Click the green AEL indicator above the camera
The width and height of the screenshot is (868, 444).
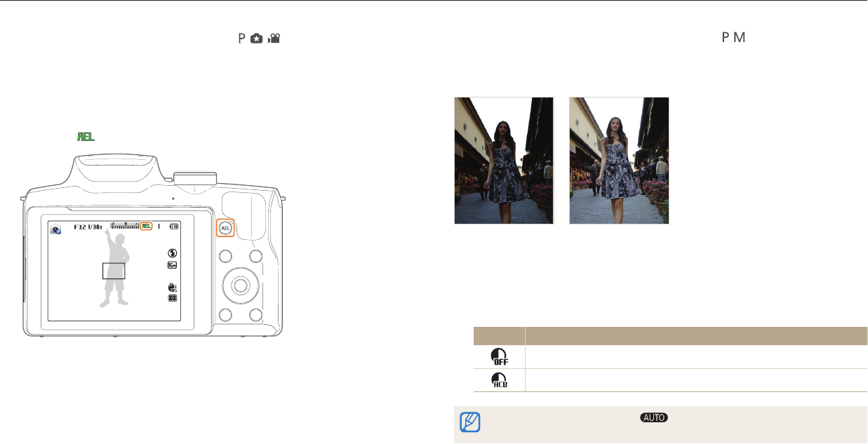(x=86, y=135)
